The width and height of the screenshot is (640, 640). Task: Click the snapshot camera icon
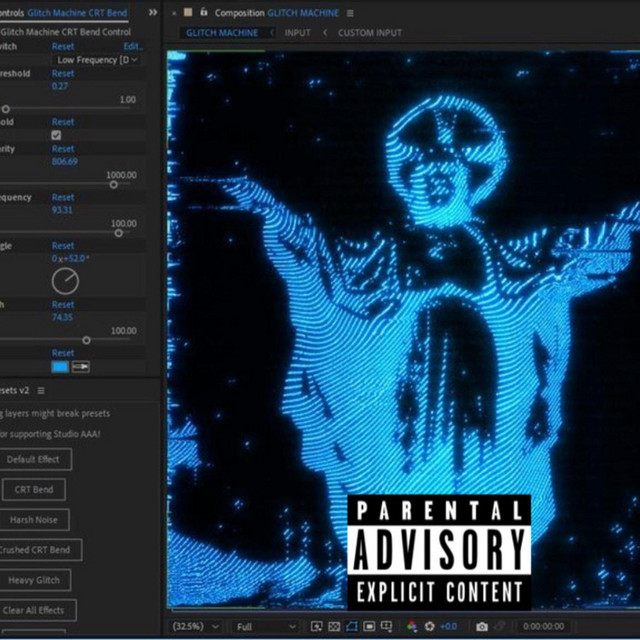click(482, 627)
